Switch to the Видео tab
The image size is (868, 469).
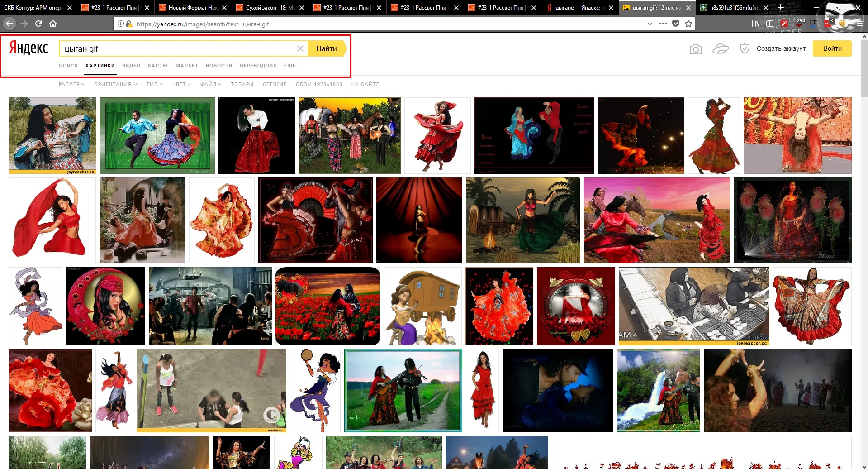pyautogui.click(x=131, y=66)
